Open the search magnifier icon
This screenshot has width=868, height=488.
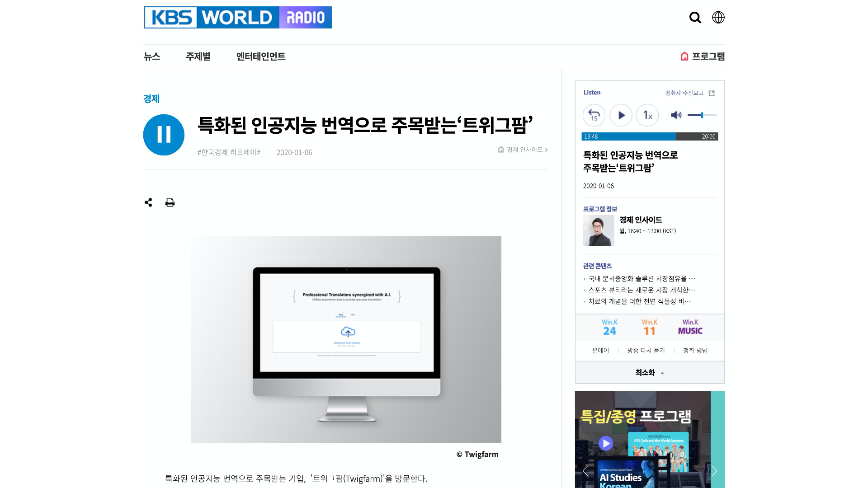(695, 18)
